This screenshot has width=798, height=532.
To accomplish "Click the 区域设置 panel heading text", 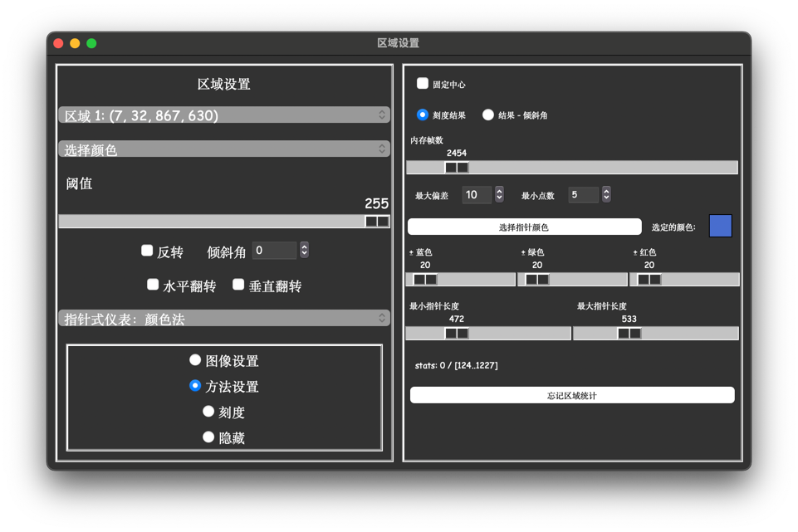I will [x=224, y=84].
